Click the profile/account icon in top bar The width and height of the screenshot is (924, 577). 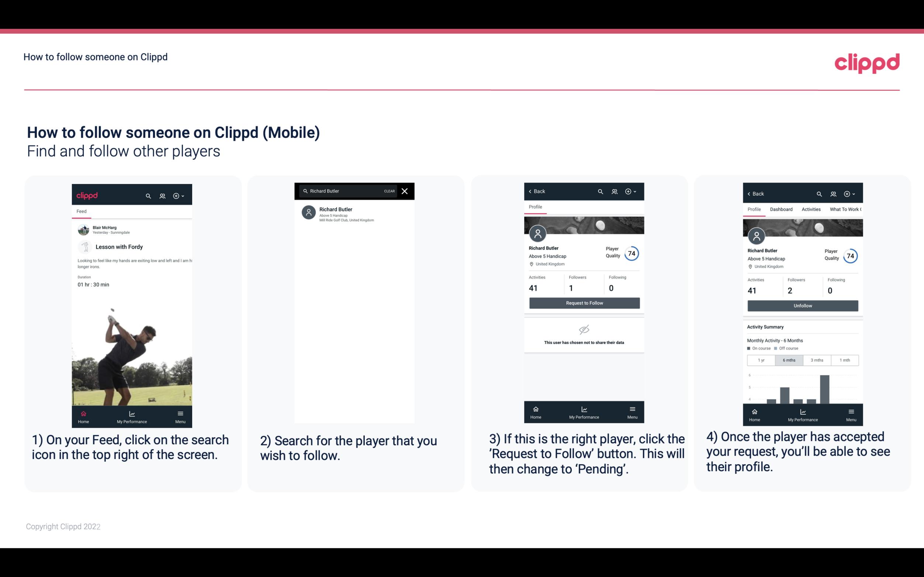tap(162, 195)
